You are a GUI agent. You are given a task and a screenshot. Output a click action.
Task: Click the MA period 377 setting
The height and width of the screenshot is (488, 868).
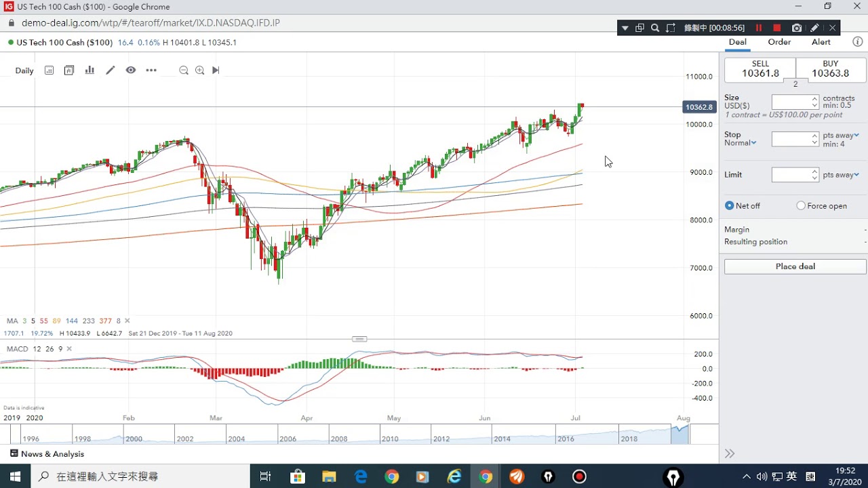(x=105, y=321)
